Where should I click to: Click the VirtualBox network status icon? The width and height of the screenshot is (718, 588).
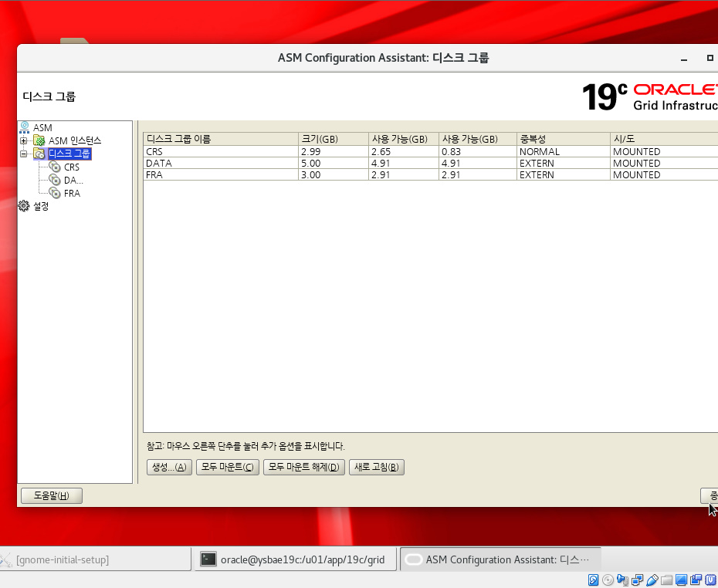coord(637,580)
